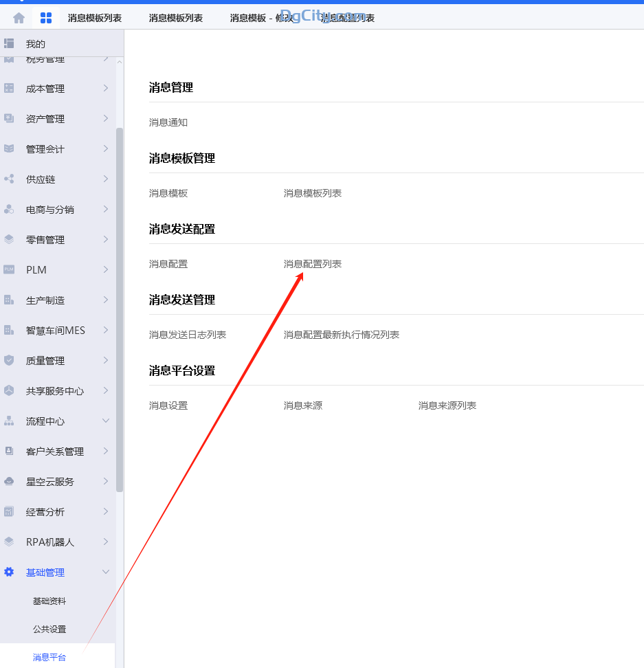Open the blue app grid icon beside home

45,17
